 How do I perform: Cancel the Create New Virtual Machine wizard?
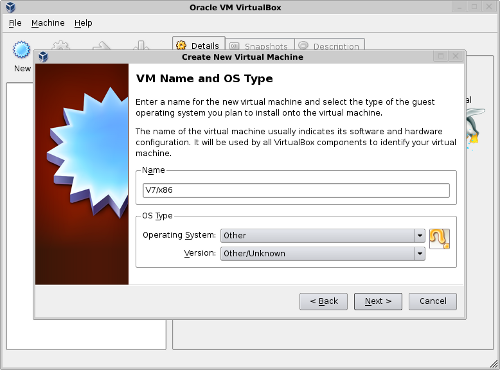point(433,301)
